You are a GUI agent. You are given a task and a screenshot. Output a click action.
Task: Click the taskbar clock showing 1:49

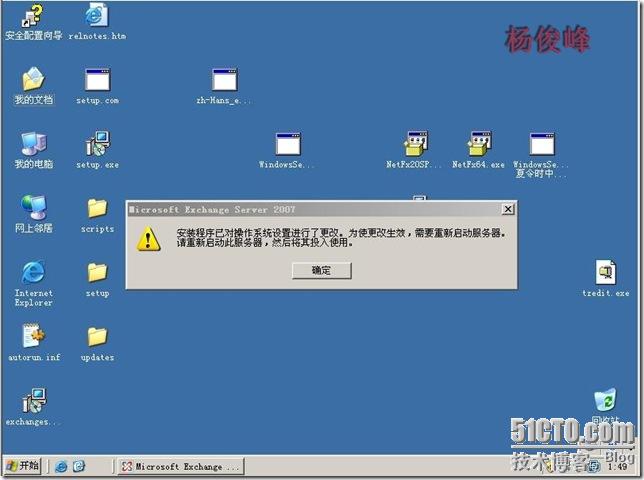pyautogui.click(x=617, y=466)
